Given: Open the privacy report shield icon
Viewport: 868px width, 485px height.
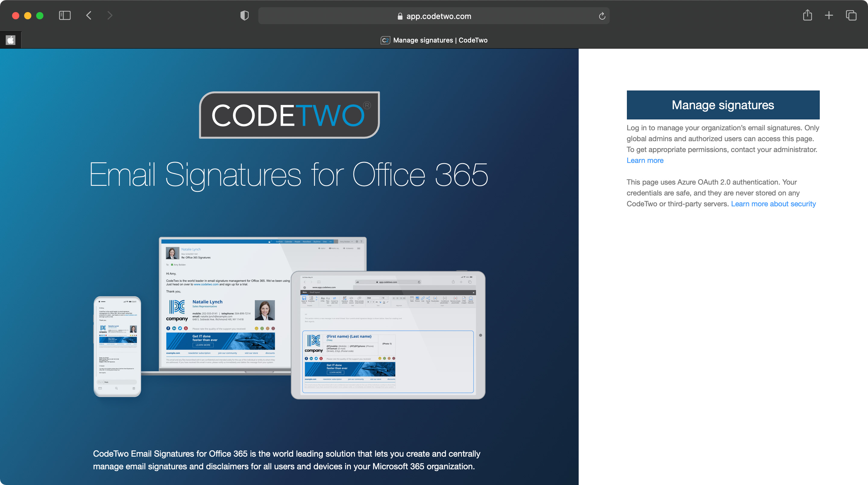Looking at the screenshot, I should pyautogui.click(x=245, y=15).
